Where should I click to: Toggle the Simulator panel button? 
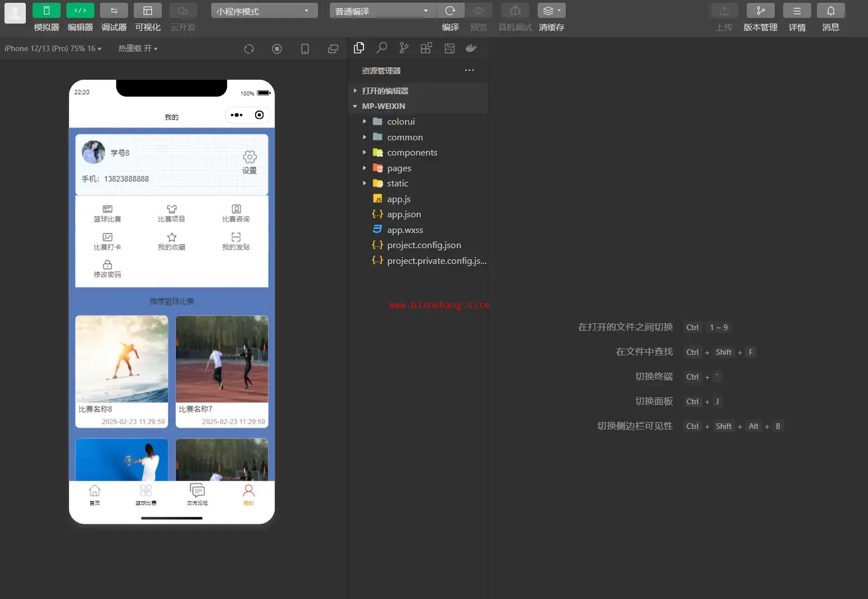coord(47,11)
